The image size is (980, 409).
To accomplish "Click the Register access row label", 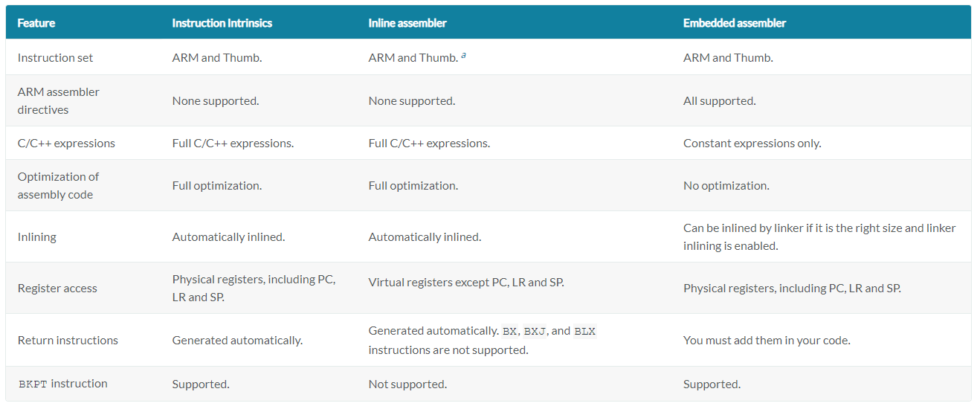I will 57,288.
